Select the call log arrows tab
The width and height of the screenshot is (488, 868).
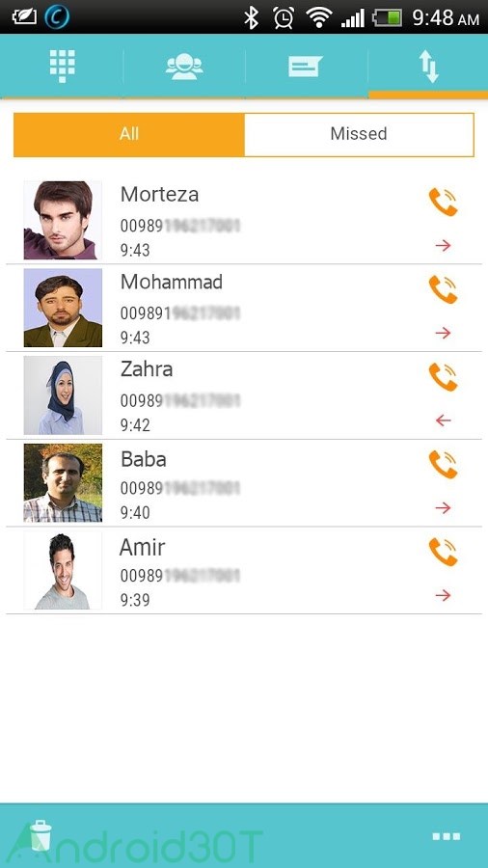point(428,66)
